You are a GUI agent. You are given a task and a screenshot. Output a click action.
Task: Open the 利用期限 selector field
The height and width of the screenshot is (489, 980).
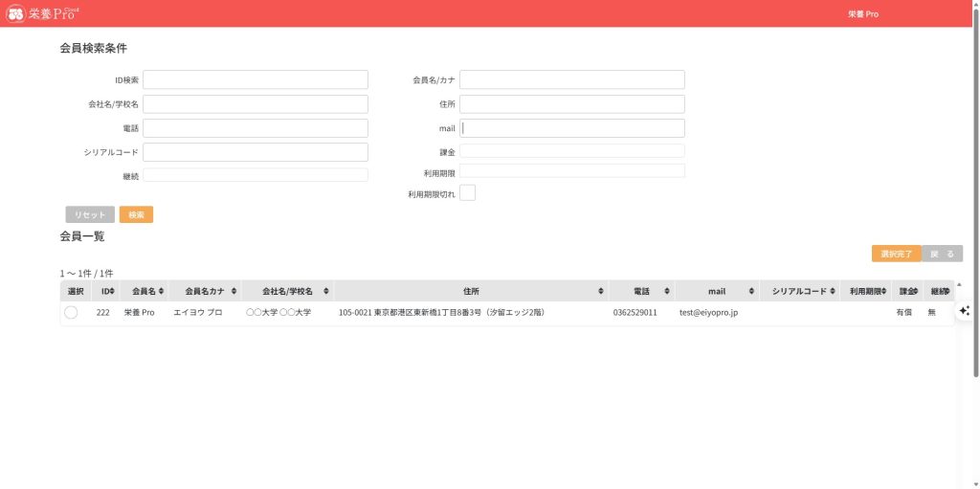[x=572, y=171]
